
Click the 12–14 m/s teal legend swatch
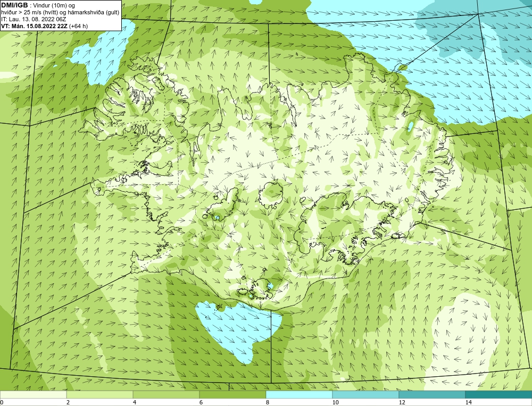[x=432, y=394]
